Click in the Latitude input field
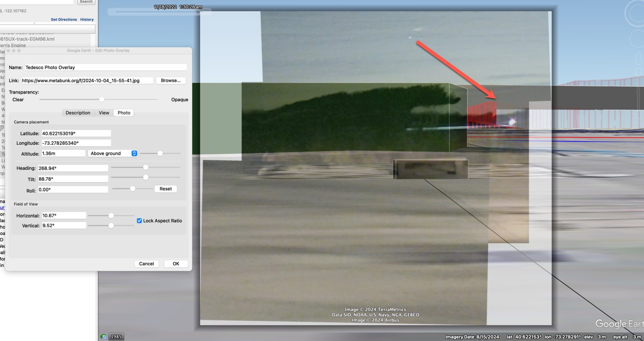This screenshot has height=341, width=644. pos(76,133)
